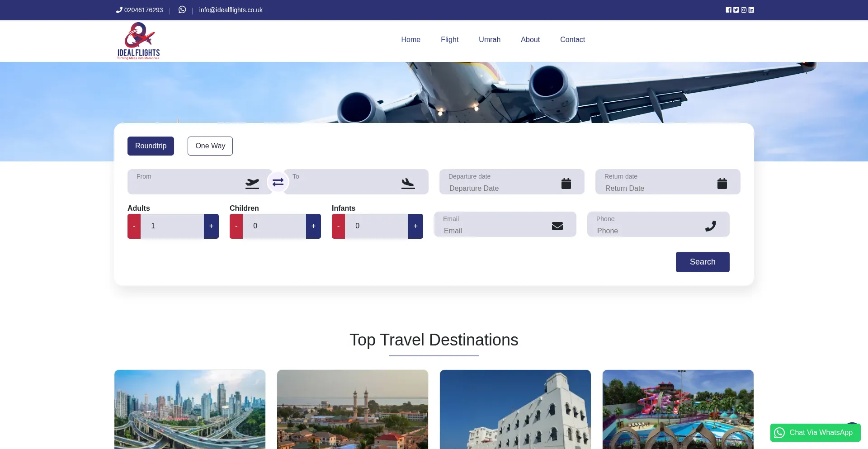
Task: Click the To airport input field
Action: click(x=356, y=182)
